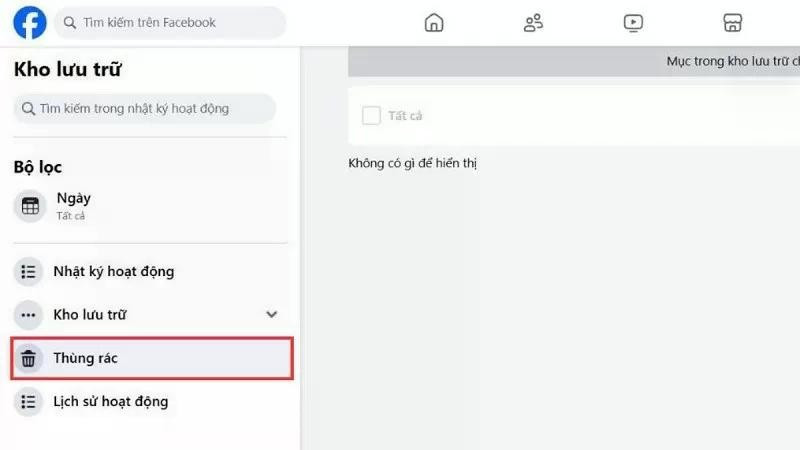Open the Marketplace store icon
The image size is (800, 450).
733,22
